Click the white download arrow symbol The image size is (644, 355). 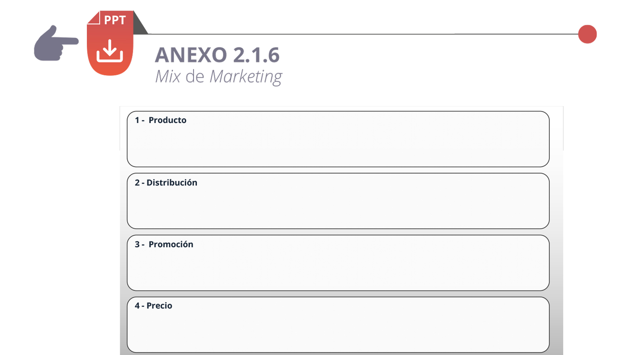110,51
